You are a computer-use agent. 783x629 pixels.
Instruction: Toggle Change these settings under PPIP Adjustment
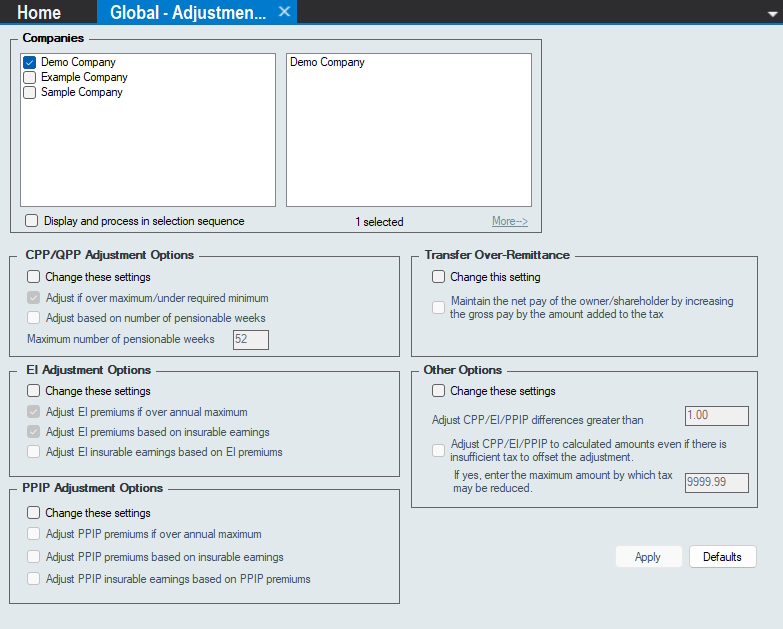[x=34, y=513]
